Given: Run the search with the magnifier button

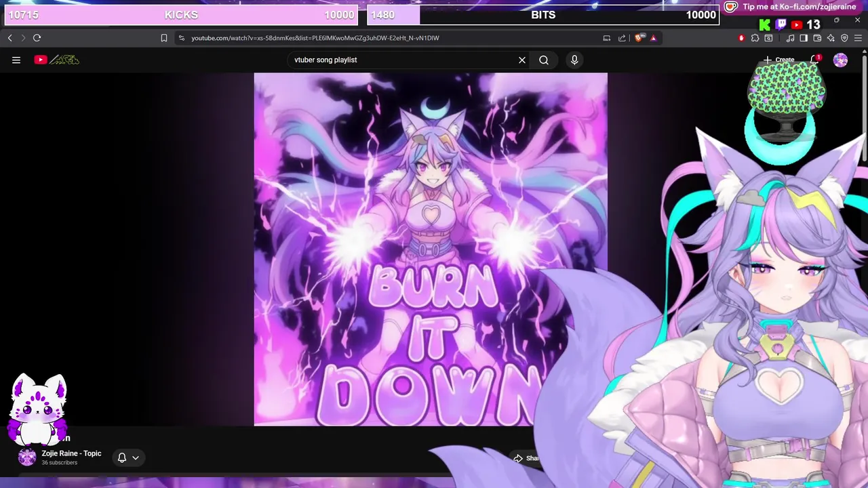Looking at the screenshot, I should tap(544, 60).
